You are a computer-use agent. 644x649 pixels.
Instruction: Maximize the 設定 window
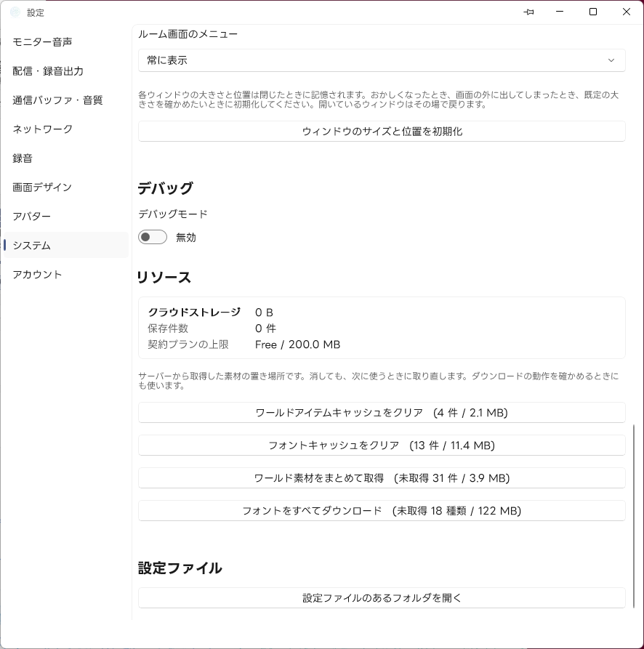point(593,12)
